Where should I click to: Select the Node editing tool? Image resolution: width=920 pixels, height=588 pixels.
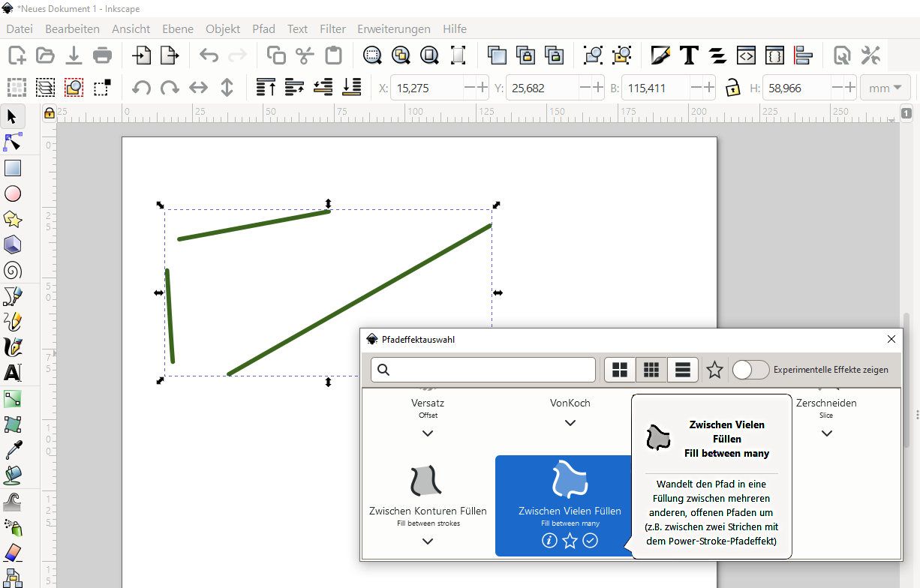click(x=13, y=142)
